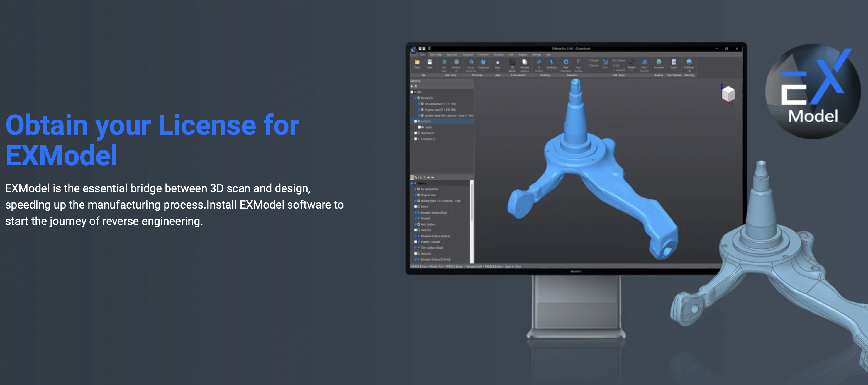This screenshot has width=868, height=385.
Task: Enable the Sketches(7) checkbox
Action: tap(416, 133)
